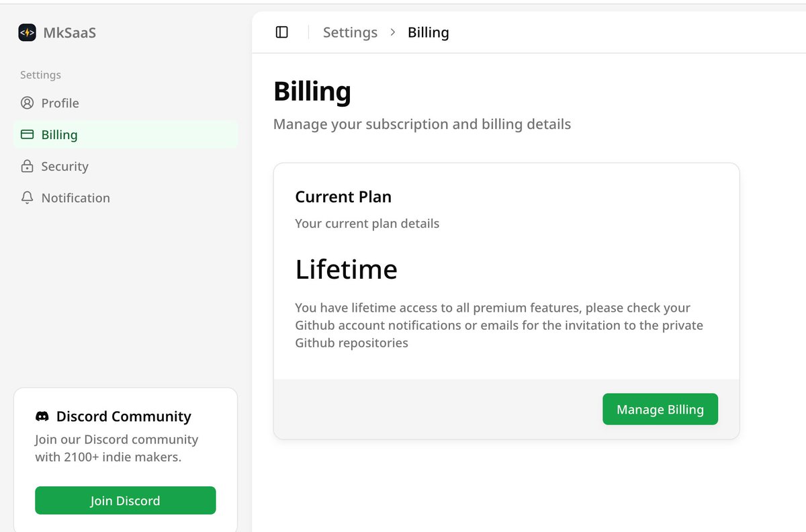Open the Security settings page
The height and width of the screenshot is (532, 806).
point(126,166)
